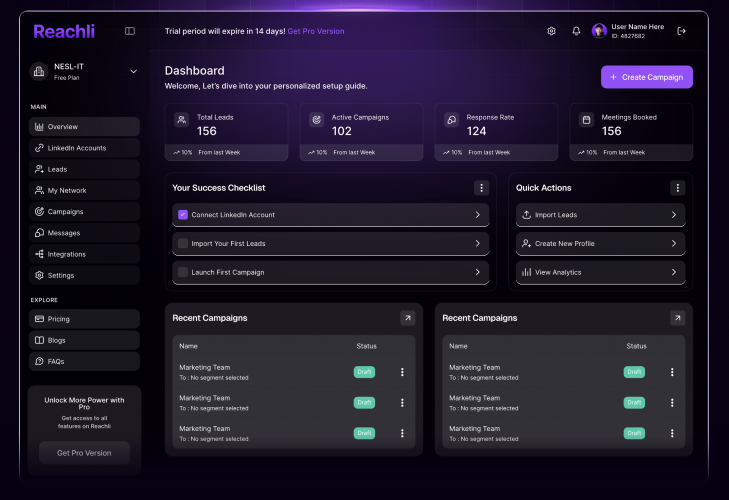Navigate to Campaigns in the sidebar

click(x=84, y=212)
